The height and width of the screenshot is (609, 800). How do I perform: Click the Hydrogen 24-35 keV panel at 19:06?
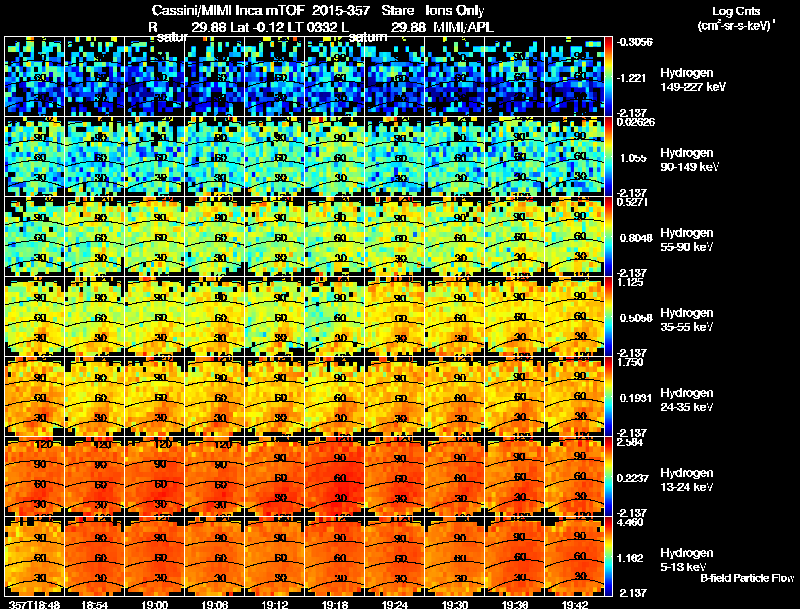(215, 396)
